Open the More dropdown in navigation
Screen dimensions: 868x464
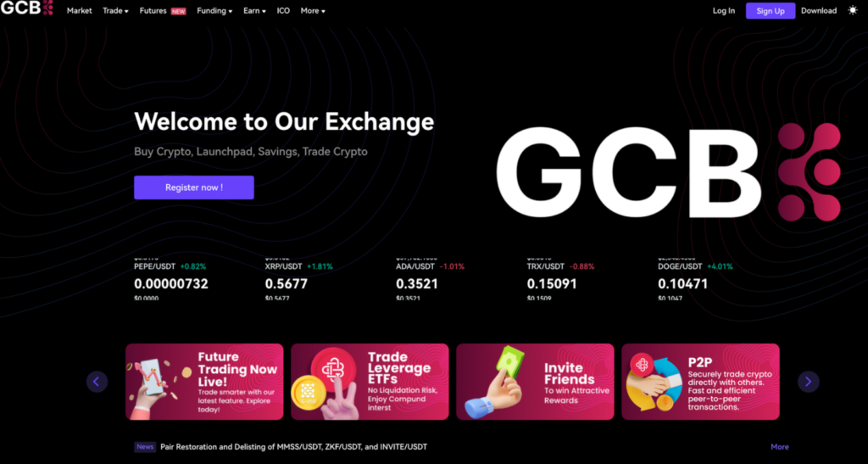point(312,11)
